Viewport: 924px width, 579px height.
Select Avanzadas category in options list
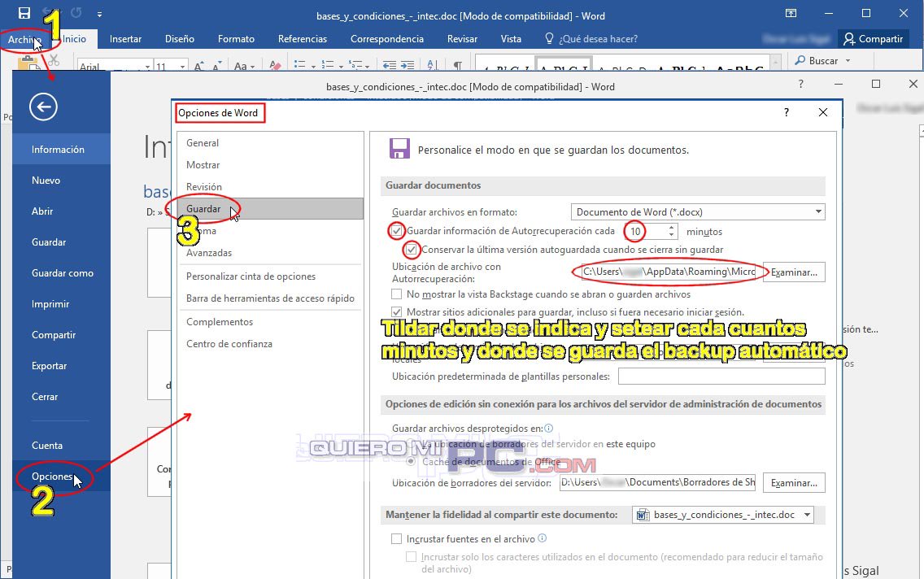tap(271, 253)
